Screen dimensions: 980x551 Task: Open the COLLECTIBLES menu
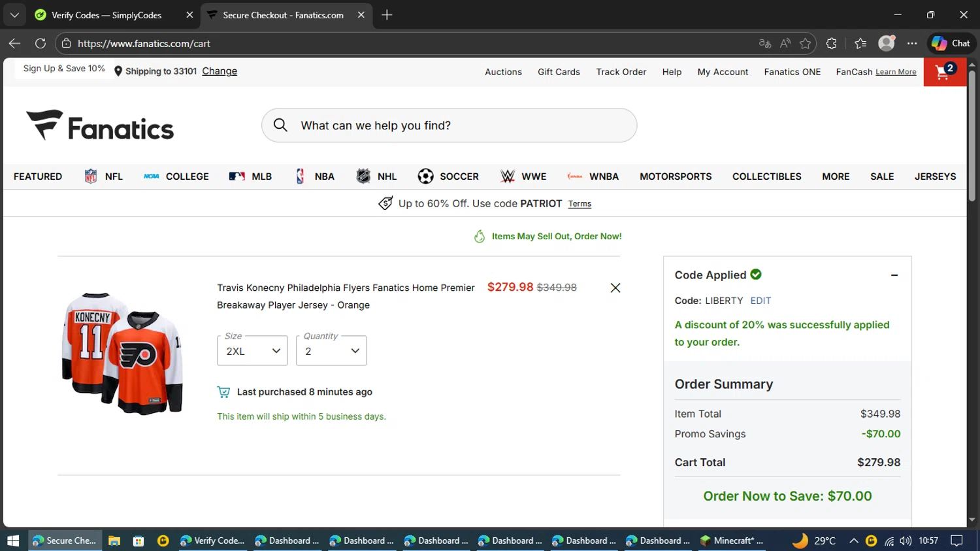[766, 176]
